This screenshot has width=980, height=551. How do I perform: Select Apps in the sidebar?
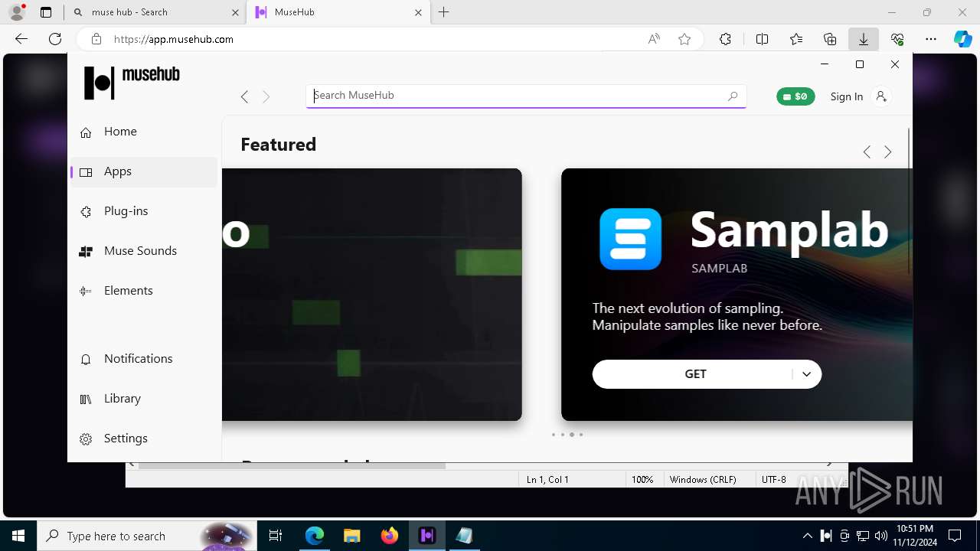click(144, 171)
